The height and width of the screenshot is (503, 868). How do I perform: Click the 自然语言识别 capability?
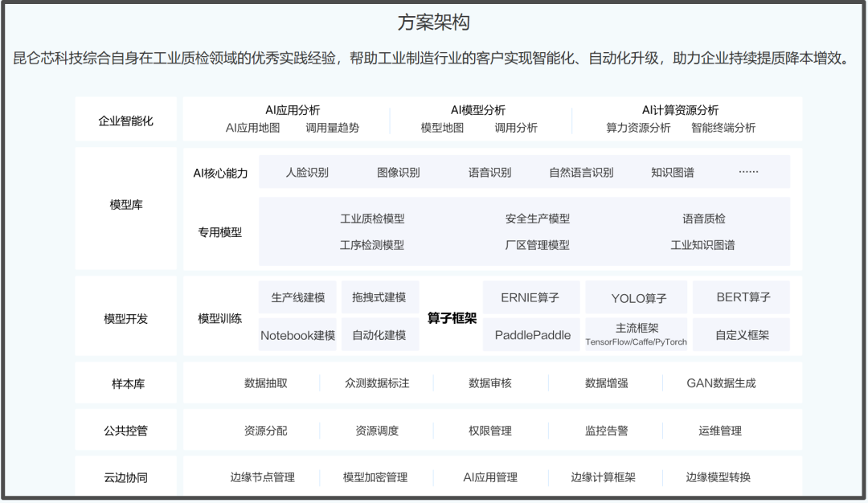pos(581,172)
